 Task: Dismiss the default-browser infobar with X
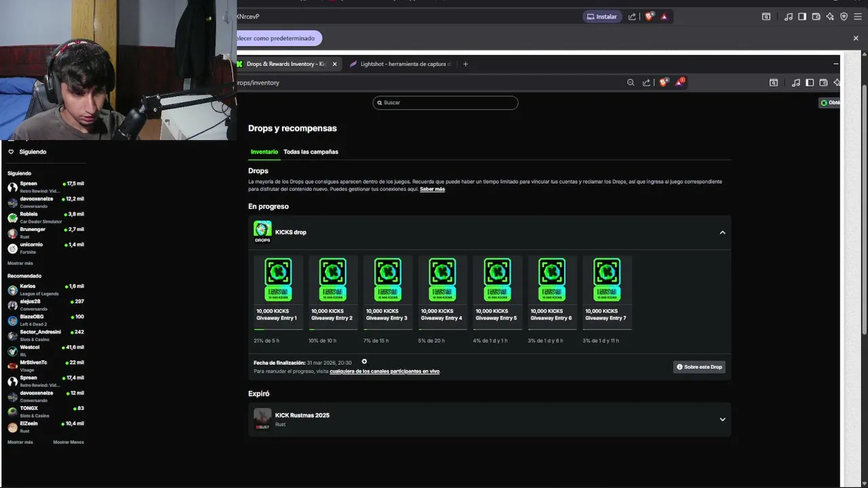(856, 38)
